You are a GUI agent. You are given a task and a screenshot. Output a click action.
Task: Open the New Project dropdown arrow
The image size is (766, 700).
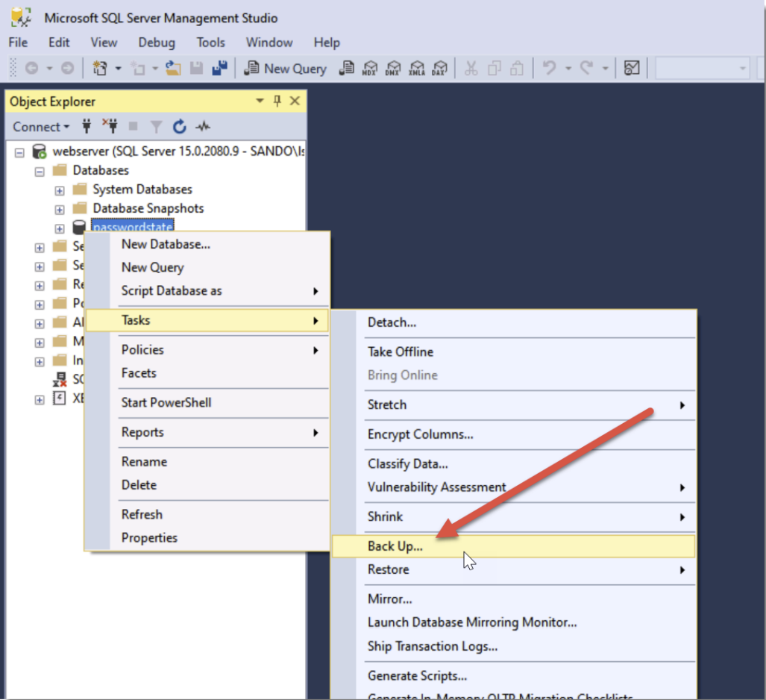(119, 69)
